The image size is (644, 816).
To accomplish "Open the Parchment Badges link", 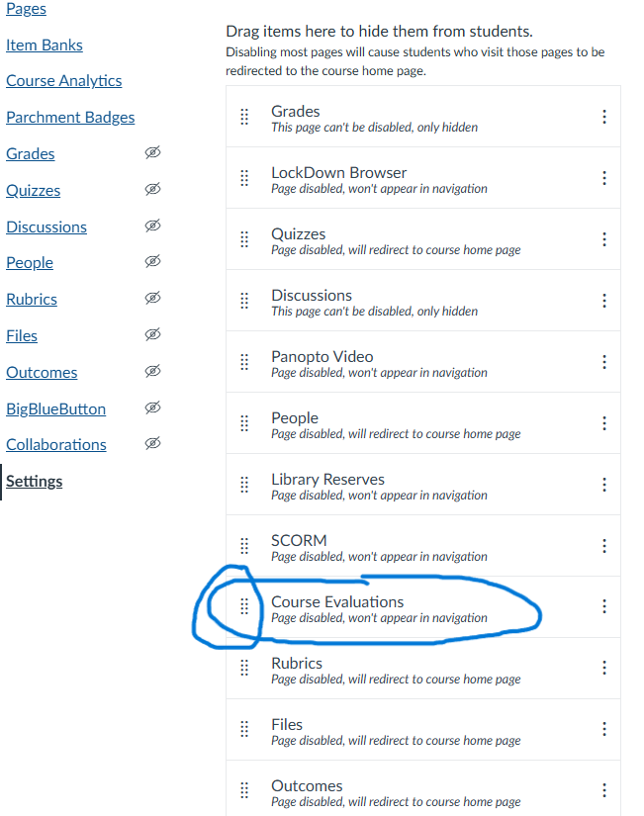I will point(70,118).
